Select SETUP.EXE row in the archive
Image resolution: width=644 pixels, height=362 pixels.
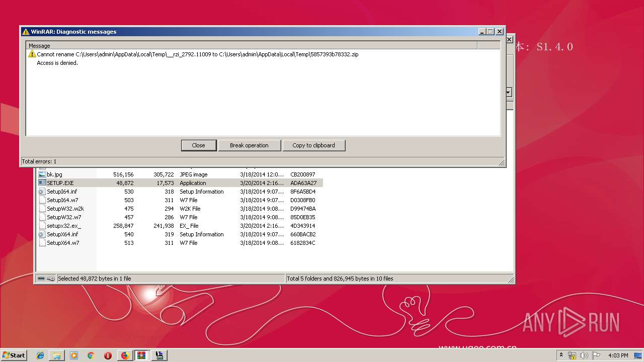(x=180, y=183)
